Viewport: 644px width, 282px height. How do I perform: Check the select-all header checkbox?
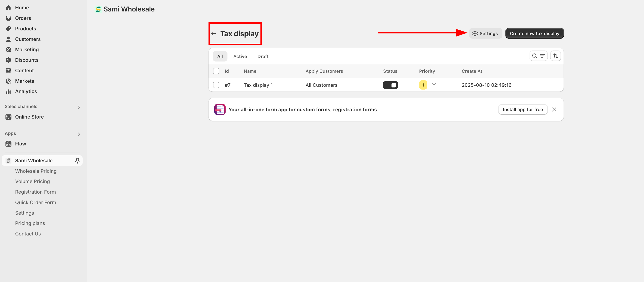216,71
